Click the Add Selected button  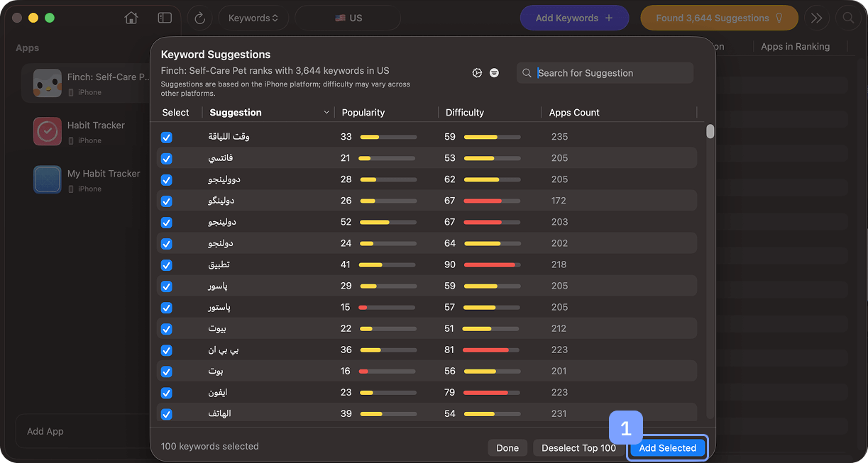click(x=667, y=448)
